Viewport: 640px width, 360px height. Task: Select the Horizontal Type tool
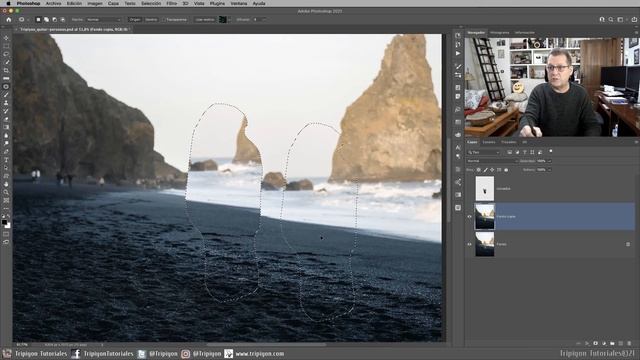click(6, 160)
